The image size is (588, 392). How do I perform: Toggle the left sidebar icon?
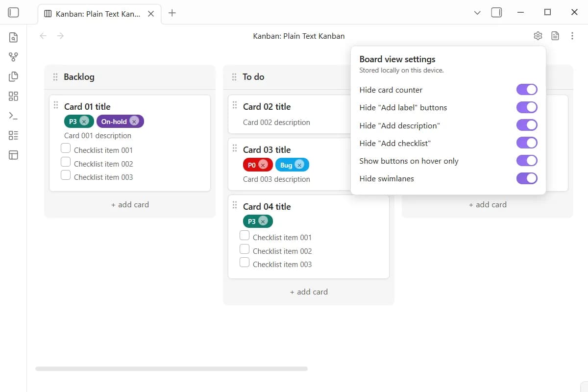point(13,13)
